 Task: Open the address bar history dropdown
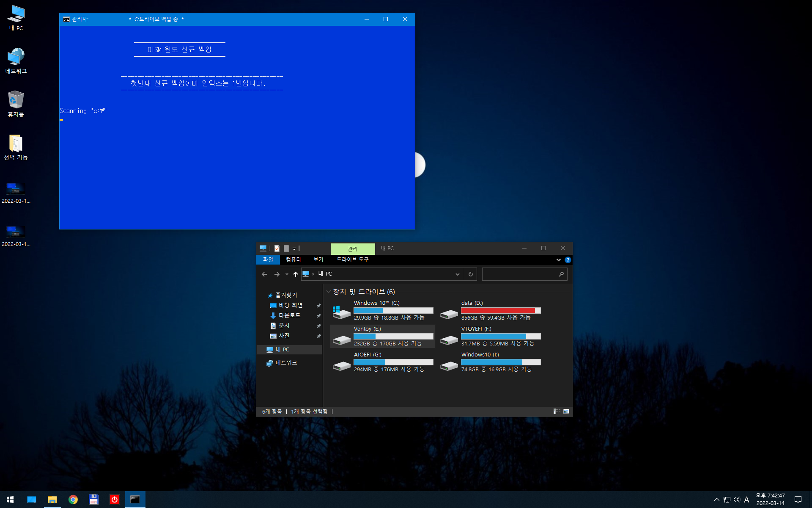pyautogui.click(x=457, y=274)
